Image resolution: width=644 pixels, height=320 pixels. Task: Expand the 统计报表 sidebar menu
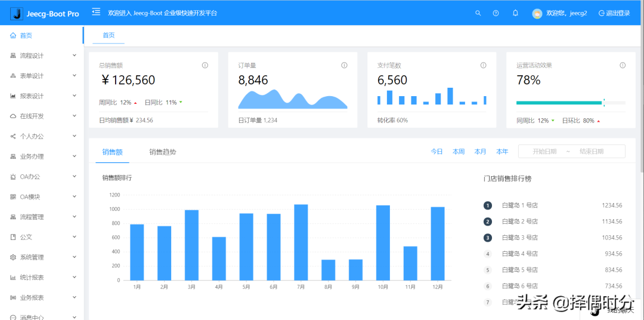point(41,278)
